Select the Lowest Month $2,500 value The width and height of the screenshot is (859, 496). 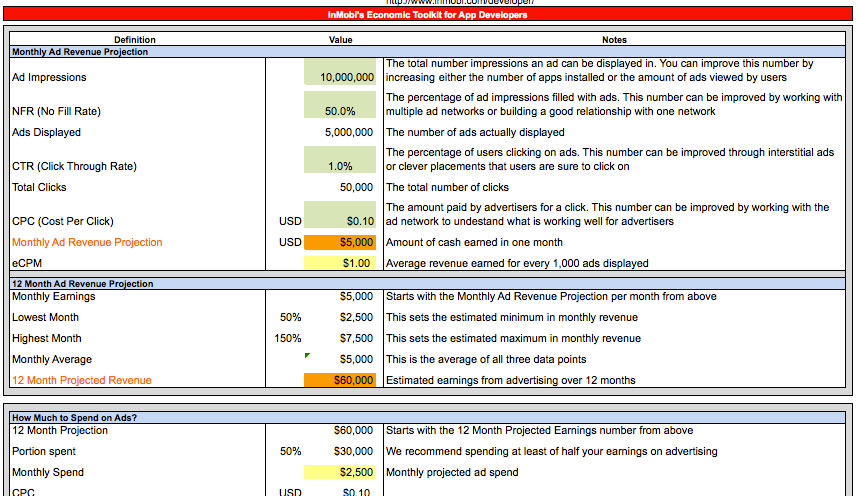coord(356,317)
